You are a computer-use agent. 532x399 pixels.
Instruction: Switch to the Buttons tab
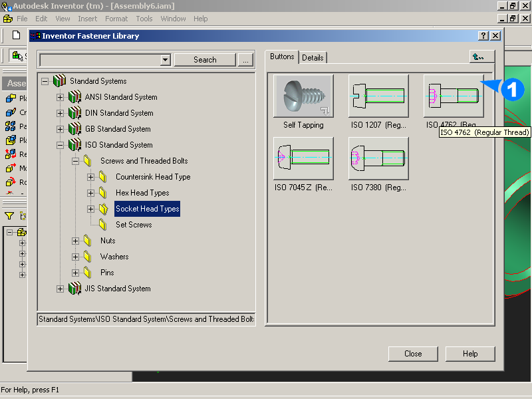(282, 57)
